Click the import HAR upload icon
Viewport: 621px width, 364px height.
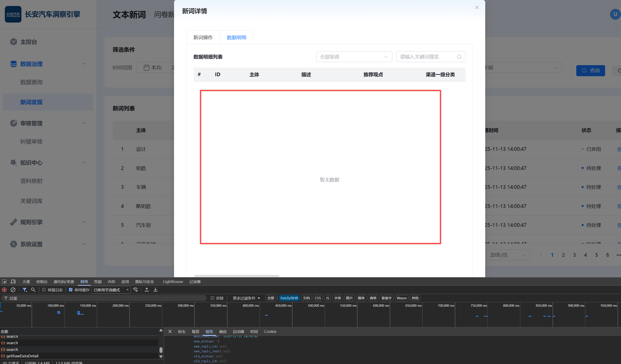click(147, 290)
